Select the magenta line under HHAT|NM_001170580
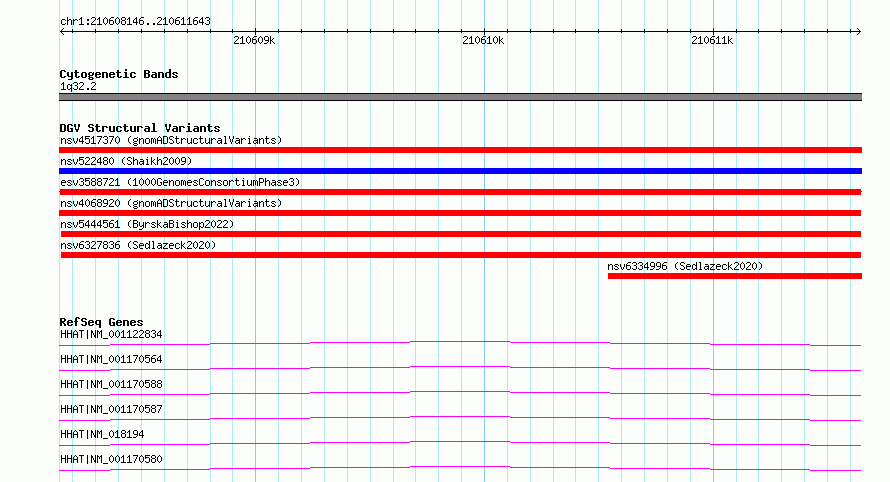This screenshot has height=482, width=890. [x=460, y=468]
